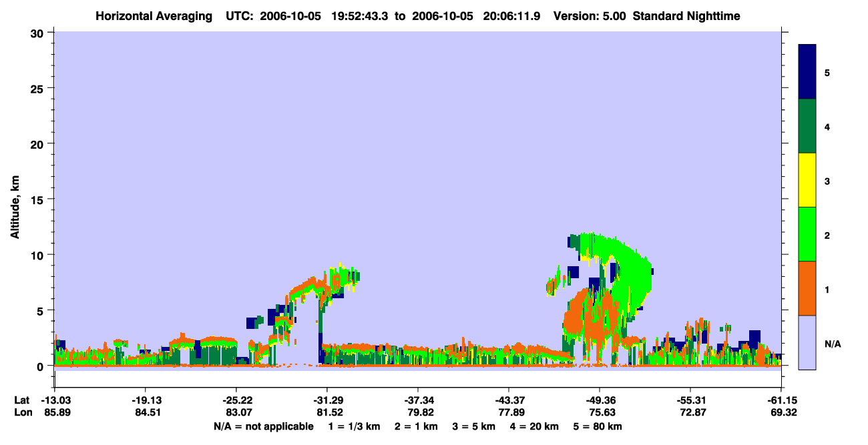Click the 'Lon' row label
The height and width of the screenshot is (445, 868).
pos(22,412)
